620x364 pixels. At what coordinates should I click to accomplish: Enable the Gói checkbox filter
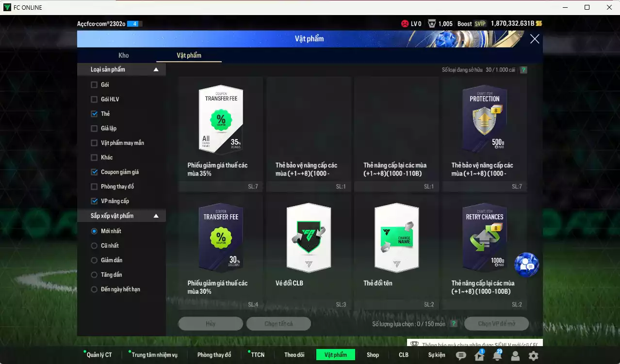(95, 85)
